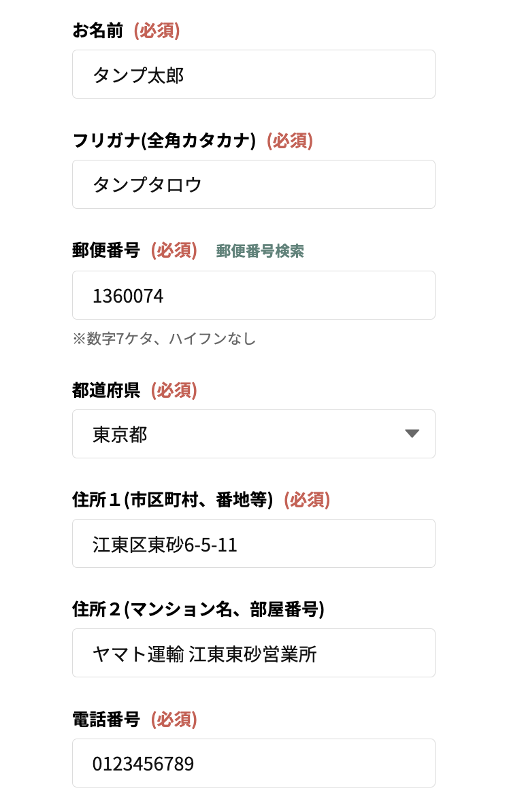Click the field containing 1360074
The height and width of the screenshot is (812, 524).
pyautogui.click(x=254, y=295)
